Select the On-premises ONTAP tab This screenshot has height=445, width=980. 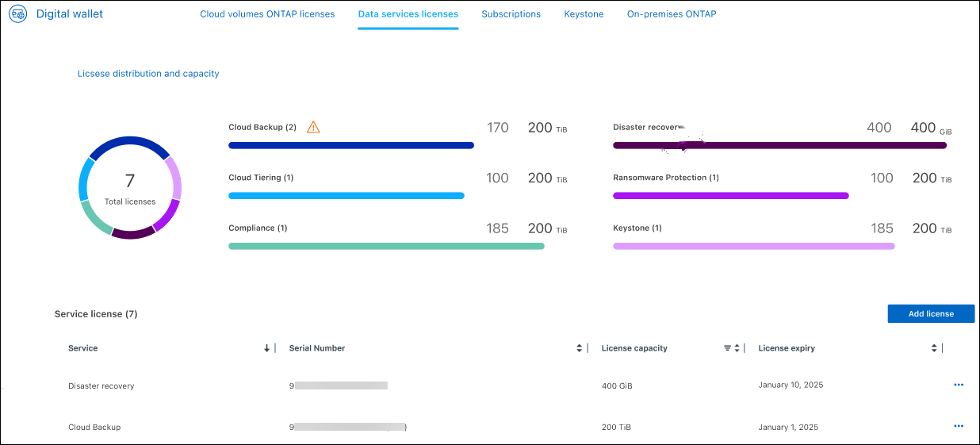(671, 14)
